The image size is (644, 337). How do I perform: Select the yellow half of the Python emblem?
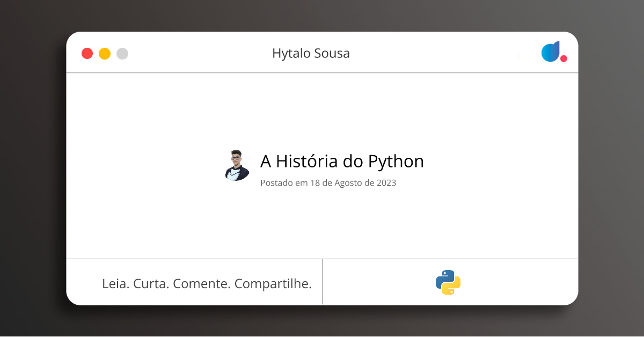[x=453, y=287]
